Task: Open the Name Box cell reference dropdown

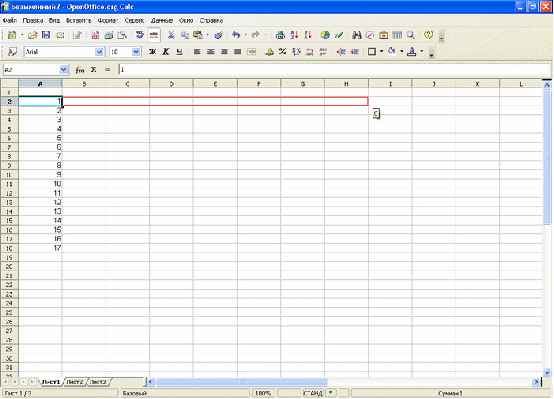Action: pos(64,70)
